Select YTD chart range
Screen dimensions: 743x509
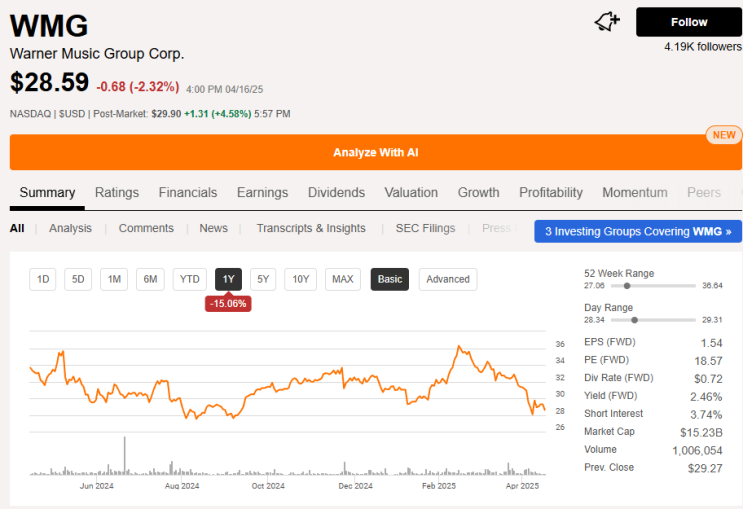point(189,279)
